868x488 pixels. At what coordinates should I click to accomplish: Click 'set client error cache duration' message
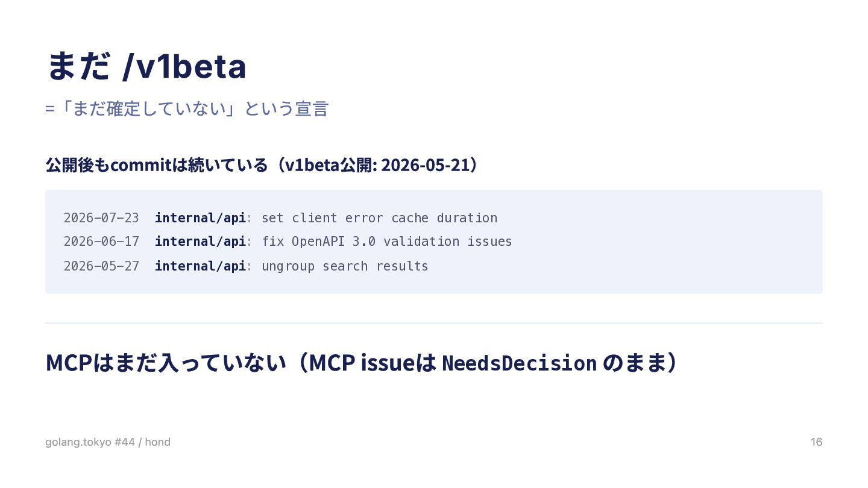tap(380, 218)
